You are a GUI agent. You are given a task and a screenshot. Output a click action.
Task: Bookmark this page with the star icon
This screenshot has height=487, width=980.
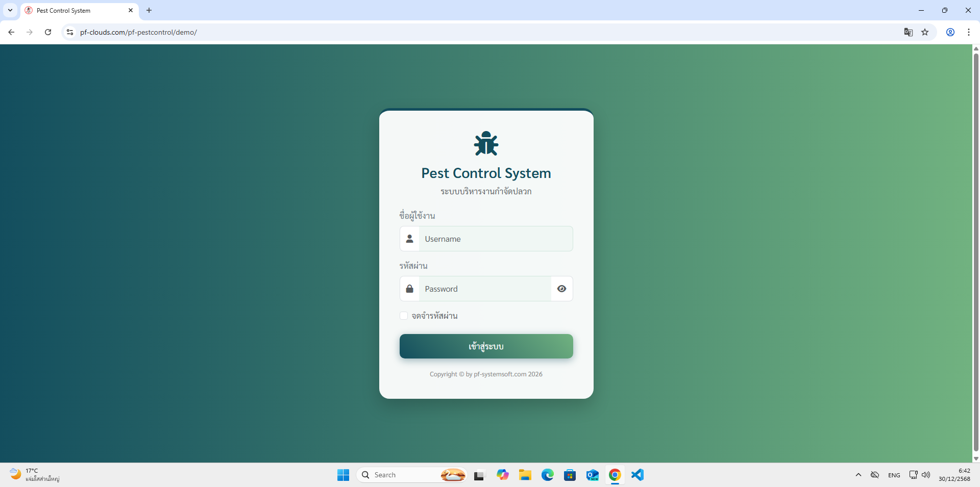tap(925, 32)
